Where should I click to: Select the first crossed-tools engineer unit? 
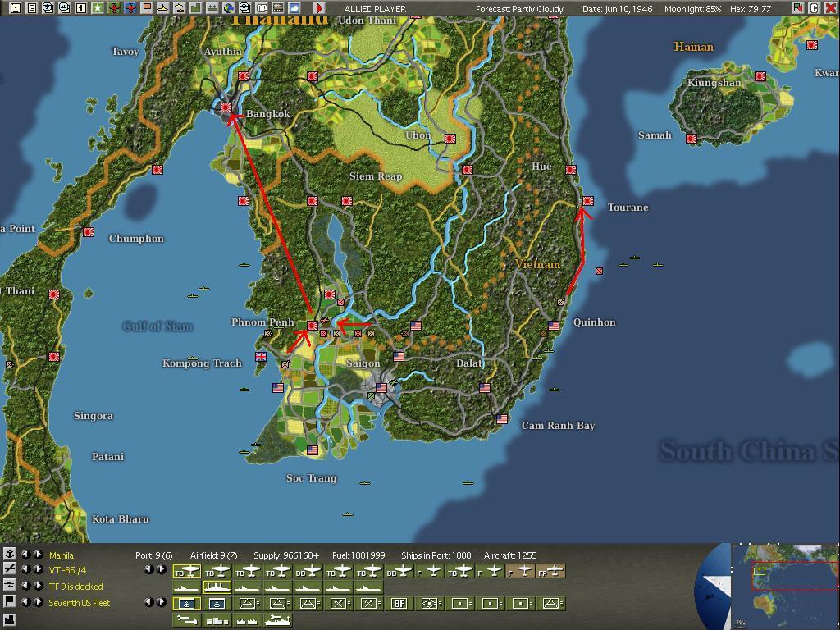(x=338, y=604)
